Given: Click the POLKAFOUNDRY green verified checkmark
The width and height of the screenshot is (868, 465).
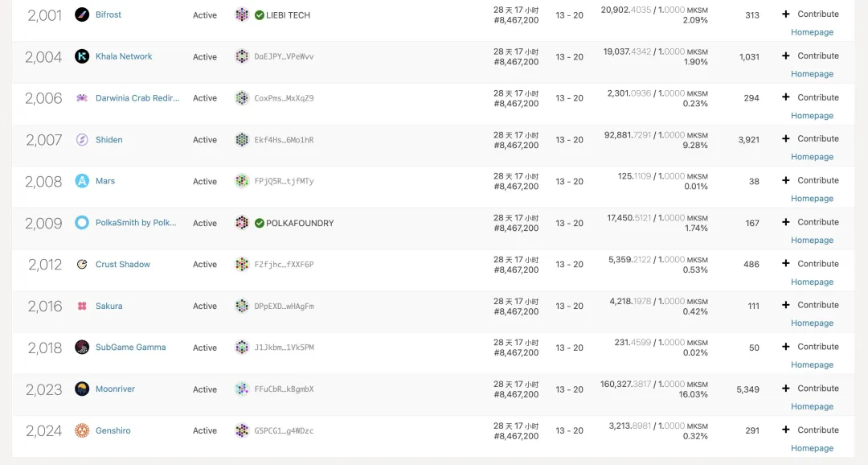Looking at the screenshot, I should click(x=260, y=223).
